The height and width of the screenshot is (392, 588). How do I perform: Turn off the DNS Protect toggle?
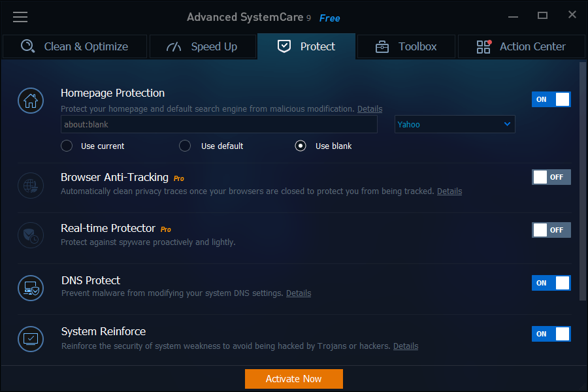(551, 283)
